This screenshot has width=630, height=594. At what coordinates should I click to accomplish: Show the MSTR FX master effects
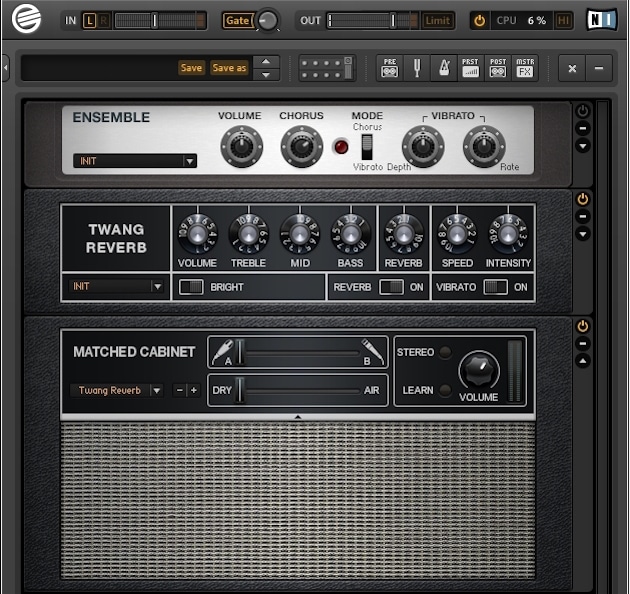point(525,68)
